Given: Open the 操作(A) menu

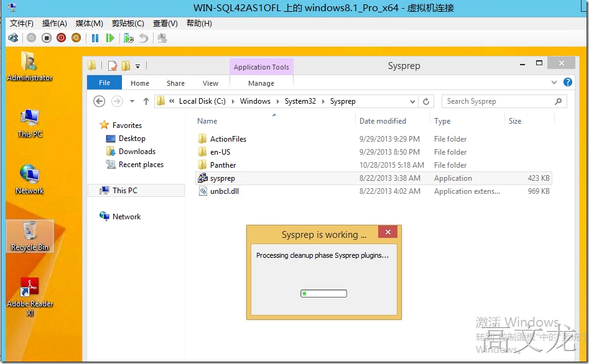Looking at the screenshot, I should [55, 23].
